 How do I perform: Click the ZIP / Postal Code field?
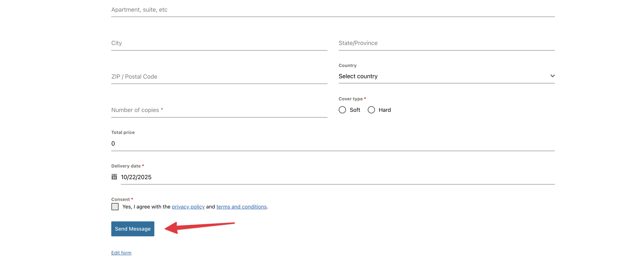pyautogui.click(x=219, y=77)
